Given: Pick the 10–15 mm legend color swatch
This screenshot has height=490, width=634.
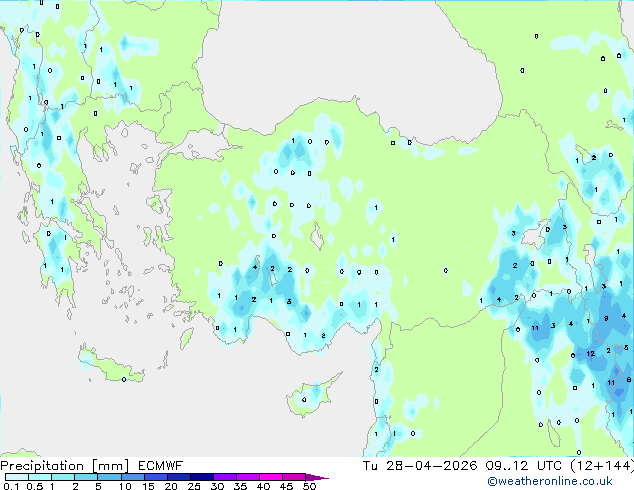Looking at the screenshot, I should 133,477.
